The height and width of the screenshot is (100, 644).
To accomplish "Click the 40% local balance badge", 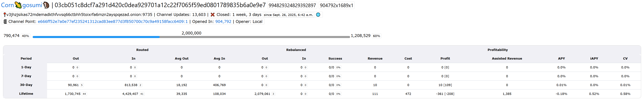I will (x=25, y=36).
